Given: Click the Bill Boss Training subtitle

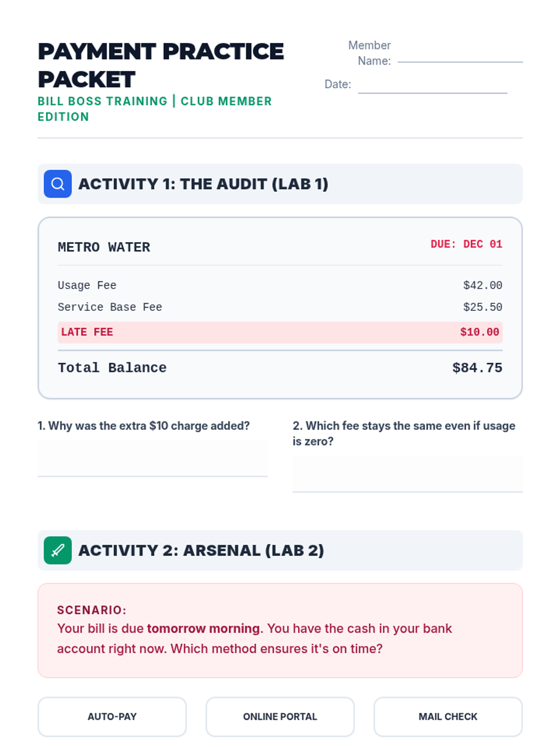Looking at the screenshot, I should click(154, 108).
